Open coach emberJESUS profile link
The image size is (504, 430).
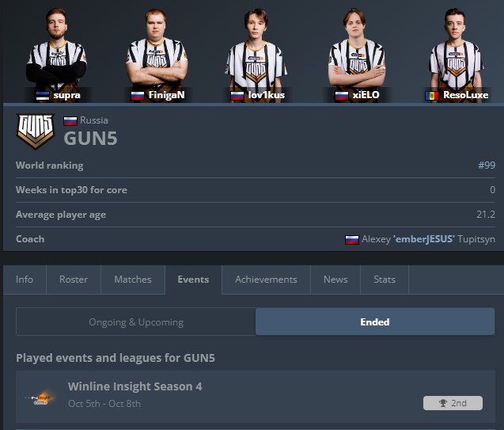[423, 239]
